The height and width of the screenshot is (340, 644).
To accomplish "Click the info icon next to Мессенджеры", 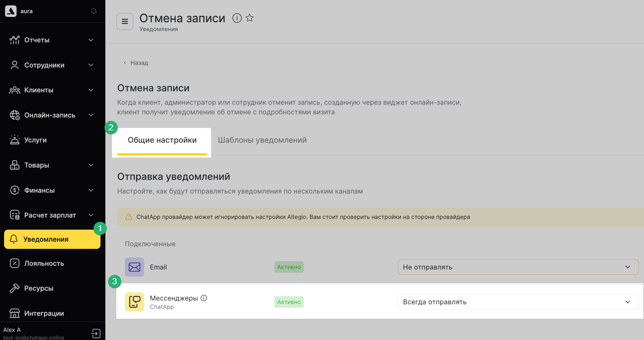I will point(204,298).
